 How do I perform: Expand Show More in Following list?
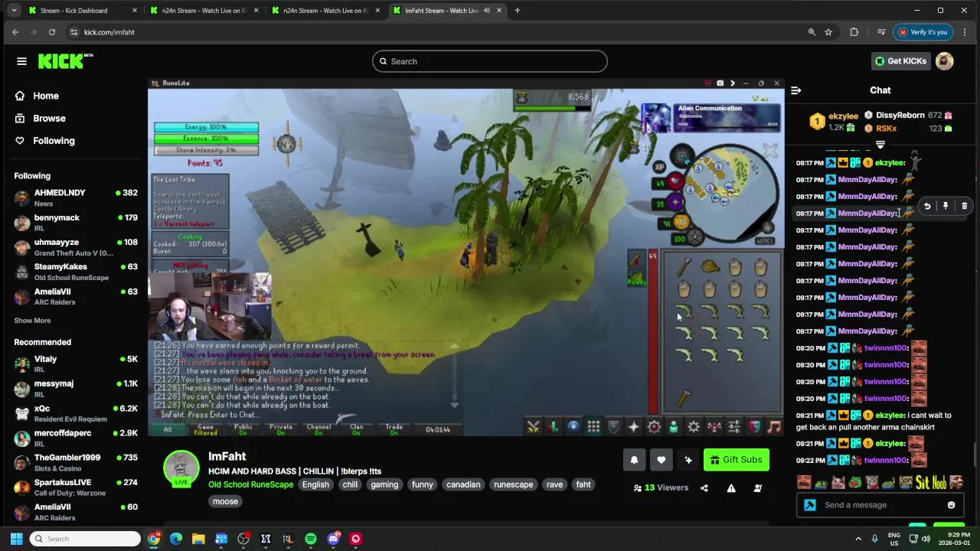click(x=32, y=321)
